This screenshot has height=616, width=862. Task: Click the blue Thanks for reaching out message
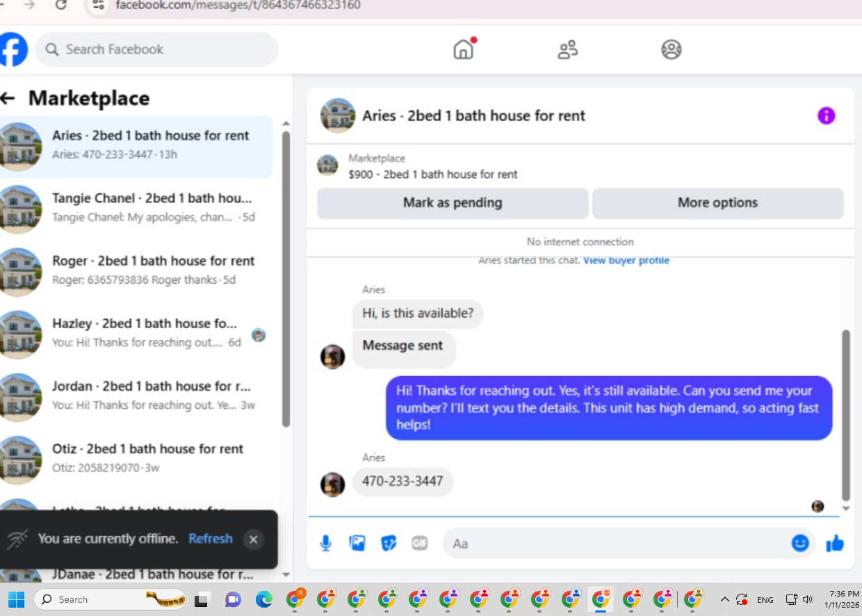609,408
